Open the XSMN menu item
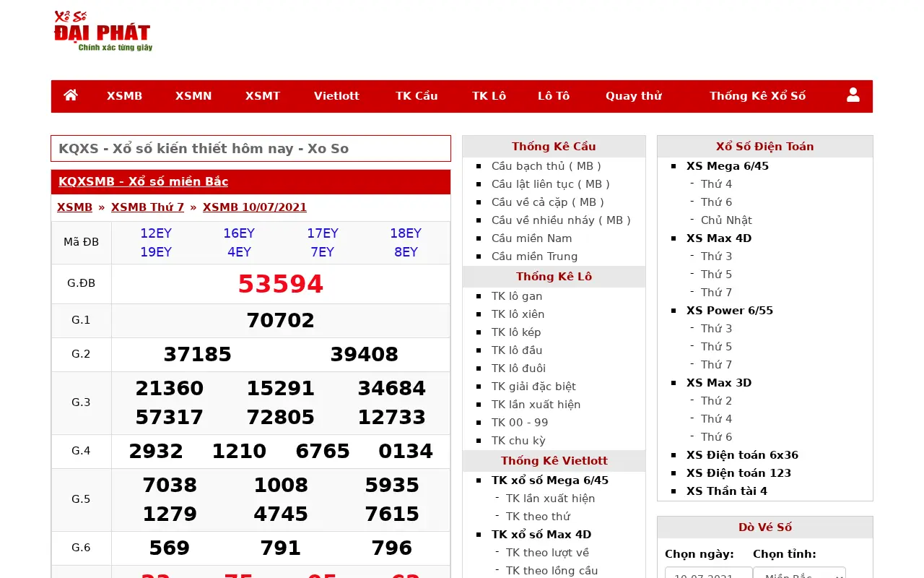The image size is (924, 578). pos(193,96)
